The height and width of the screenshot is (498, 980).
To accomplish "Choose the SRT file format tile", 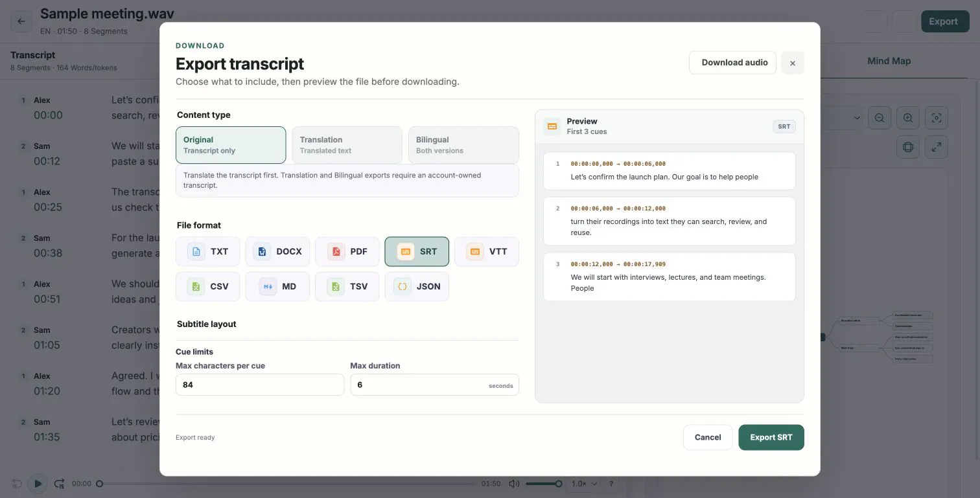I will [417, 251].
